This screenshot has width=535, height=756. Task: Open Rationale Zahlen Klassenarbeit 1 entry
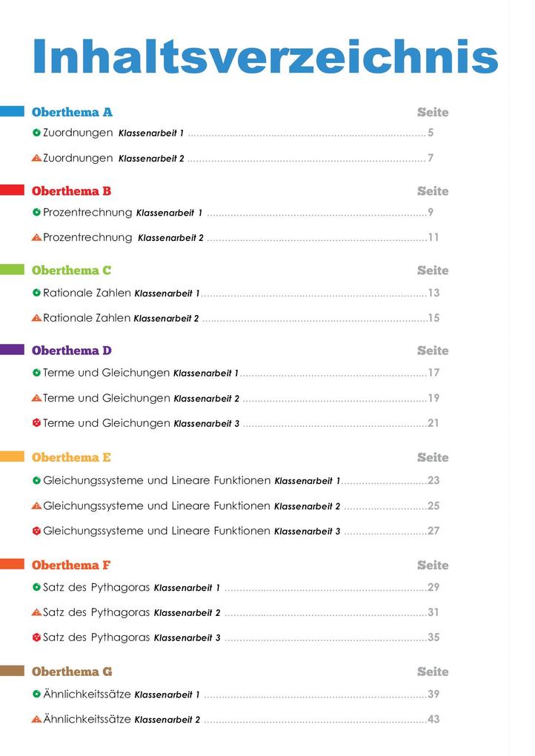click(236, 294)
